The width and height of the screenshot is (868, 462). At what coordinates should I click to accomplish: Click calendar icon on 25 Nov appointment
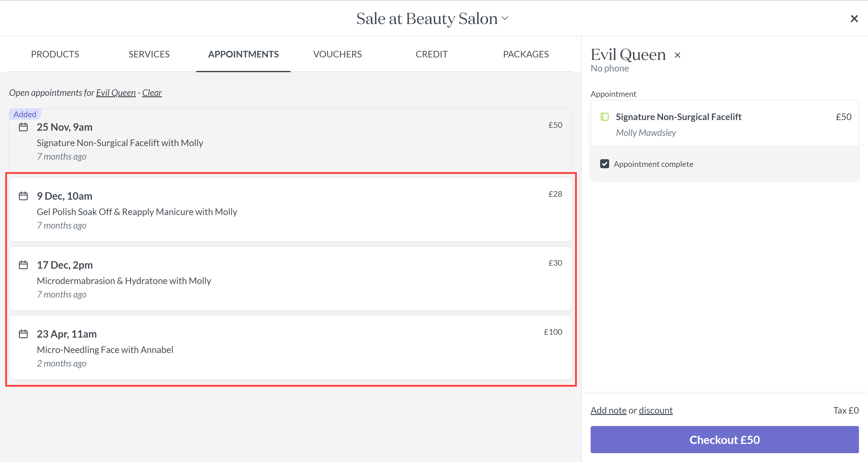(x=23, y=127)
